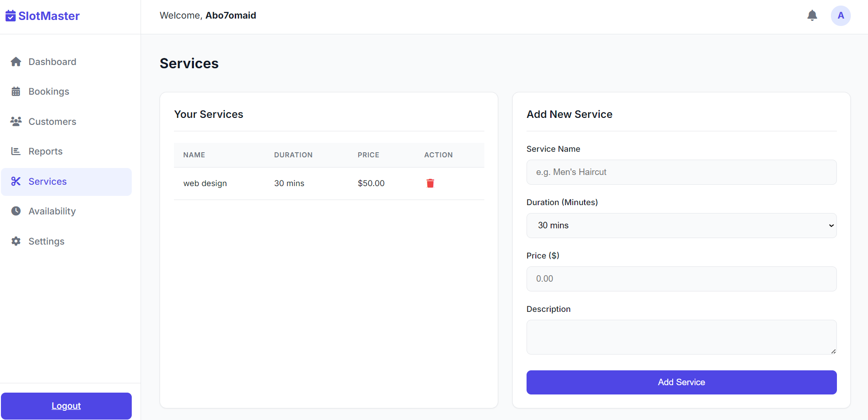Click the Reports chart icon
Viewport: 868px width, 420px height.
click(x=16, y=151)
